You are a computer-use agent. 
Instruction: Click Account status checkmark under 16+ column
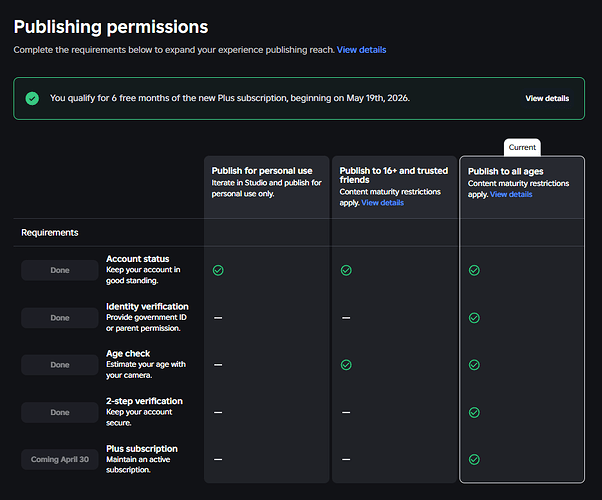(346, 270)
